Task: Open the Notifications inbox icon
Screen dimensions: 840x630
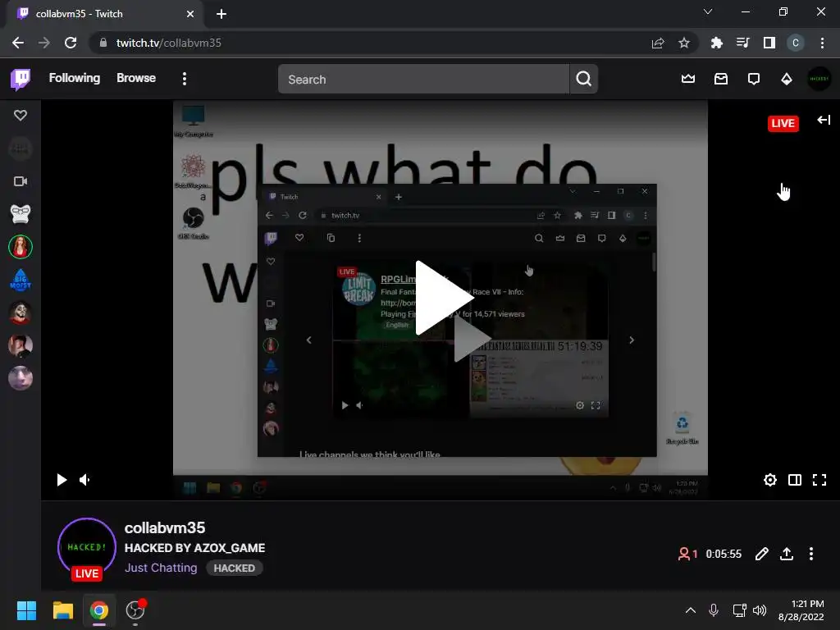Action: [721, 79]
